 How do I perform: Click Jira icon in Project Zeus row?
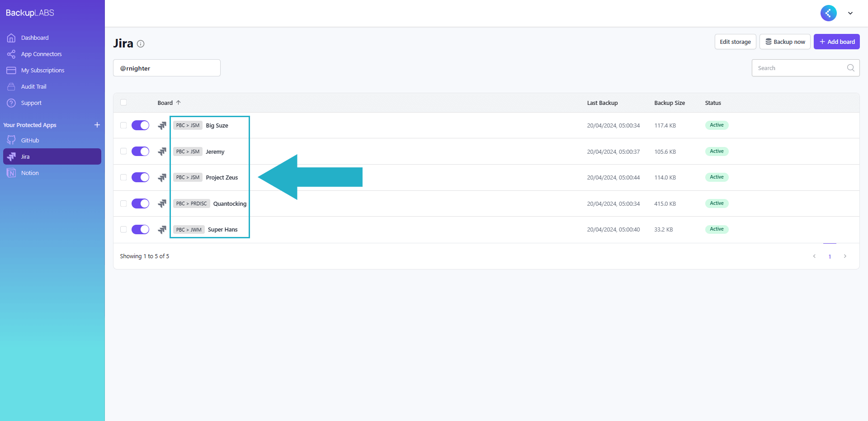[x=162, y=178]
